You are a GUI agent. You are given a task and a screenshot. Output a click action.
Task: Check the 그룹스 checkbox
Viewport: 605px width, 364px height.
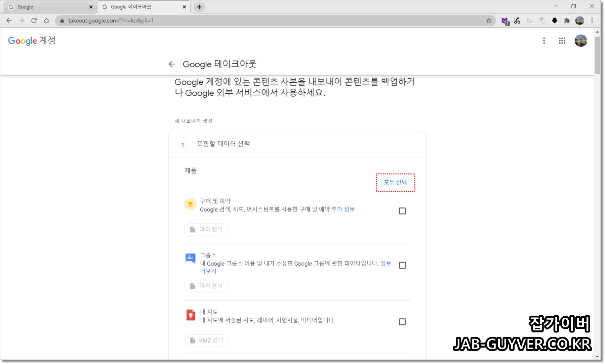point(402,265)
